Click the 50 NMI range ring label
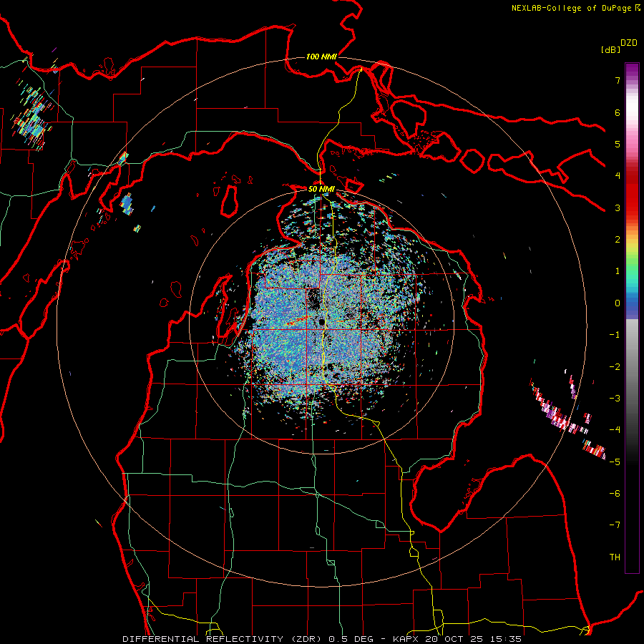 click(321, 189)
